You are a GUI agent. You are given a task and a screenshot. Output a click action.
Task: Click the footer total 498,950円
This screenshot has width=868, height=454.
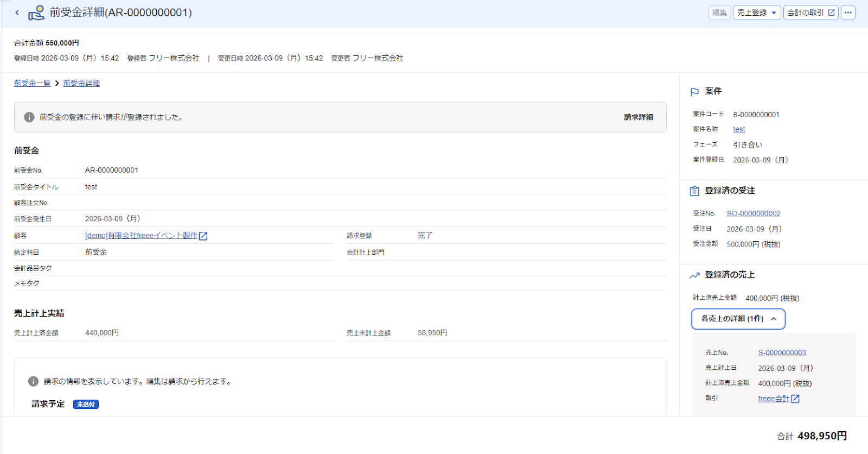click(822, 436)
